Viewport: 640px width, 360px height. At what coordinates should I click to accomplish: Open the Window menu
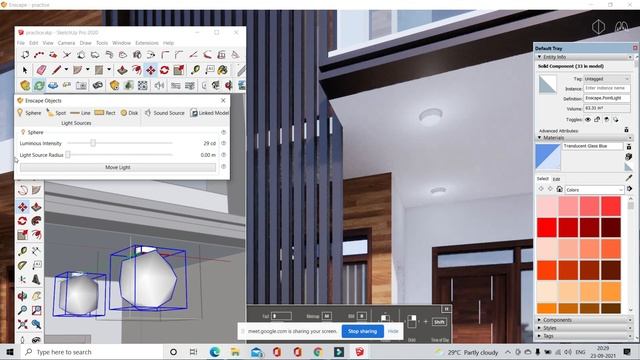[x=122, y=43]
